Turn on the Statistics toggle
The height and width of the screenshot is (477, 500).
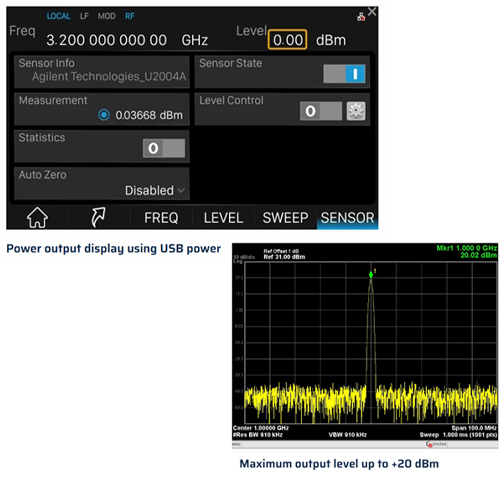coord(164,148)
